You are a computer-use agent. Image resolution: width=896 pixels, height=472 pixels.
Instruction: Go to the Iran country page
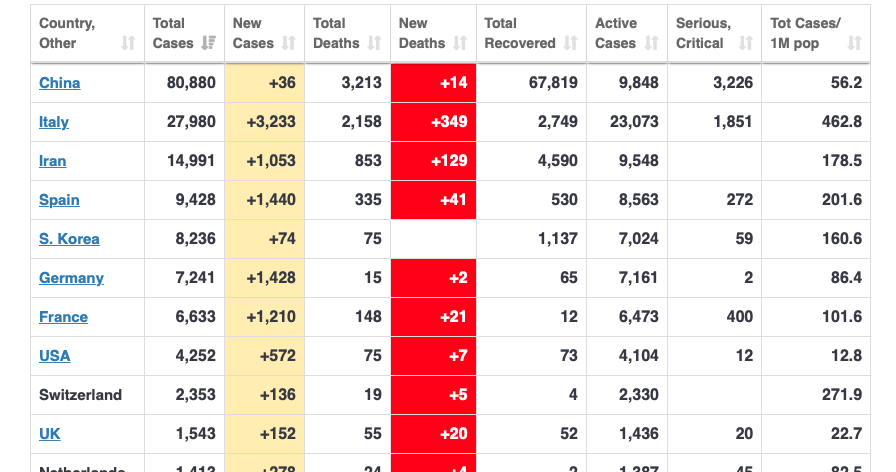[x=53, y=161]
